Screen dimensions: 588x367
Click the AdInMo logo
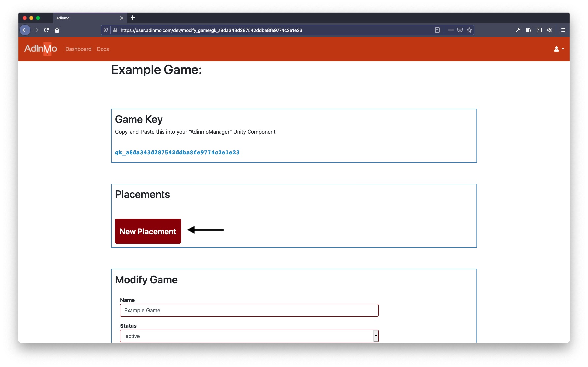click(x=41, y=49)
